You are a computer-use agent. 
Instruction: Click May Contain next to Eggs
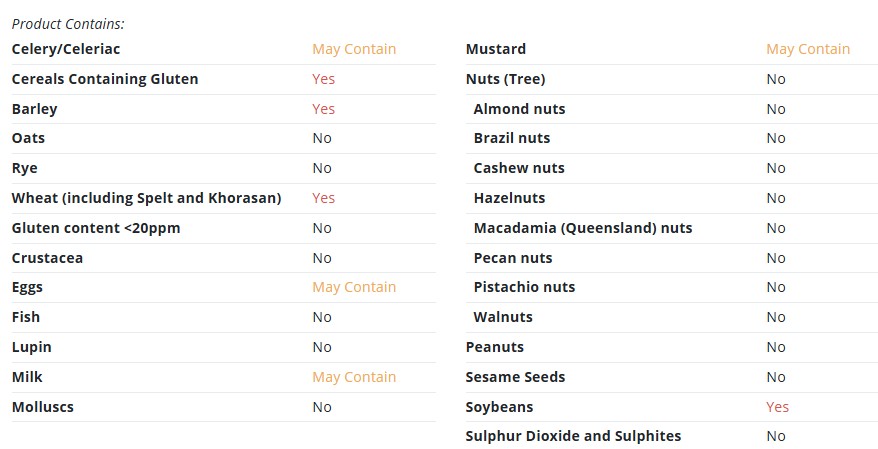(x=354, y=287)
